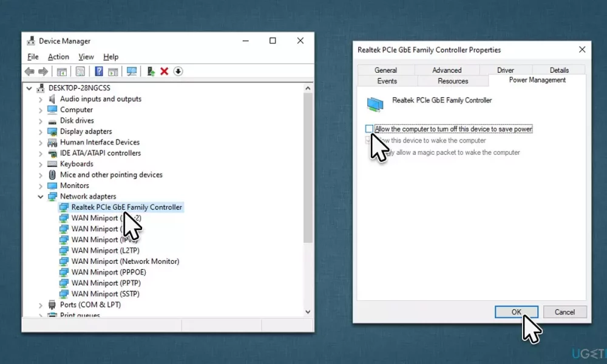Click Cancel in the Properties dialog
Viewport: 607px width, 364px height.
pos(565,312)
